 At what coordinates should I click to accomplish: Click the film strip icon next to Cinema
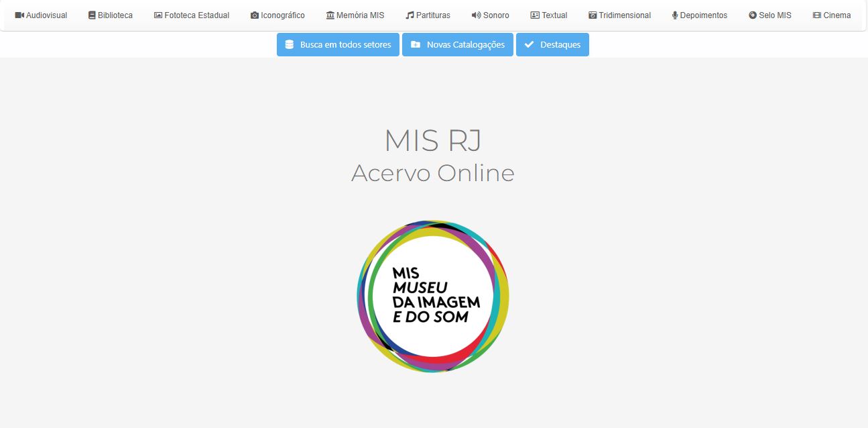click(x=816, y=15)
